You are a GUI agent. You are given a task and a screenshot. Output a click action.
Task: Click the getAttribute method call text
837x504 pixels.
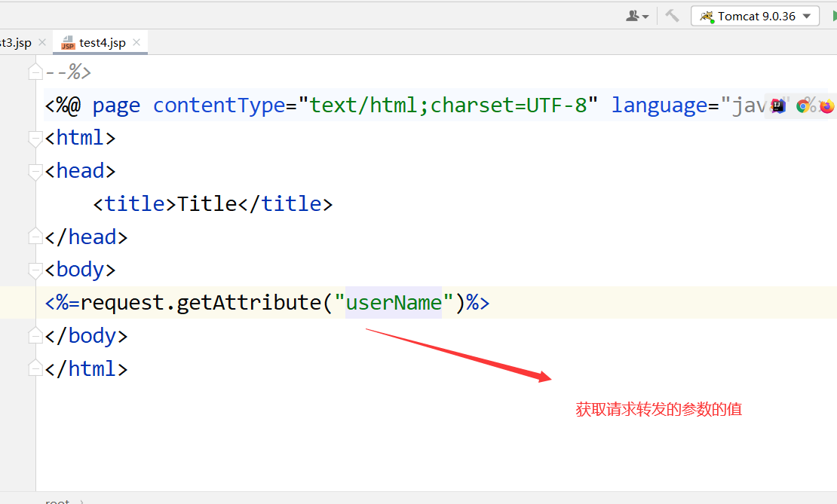tap(249, 303)
